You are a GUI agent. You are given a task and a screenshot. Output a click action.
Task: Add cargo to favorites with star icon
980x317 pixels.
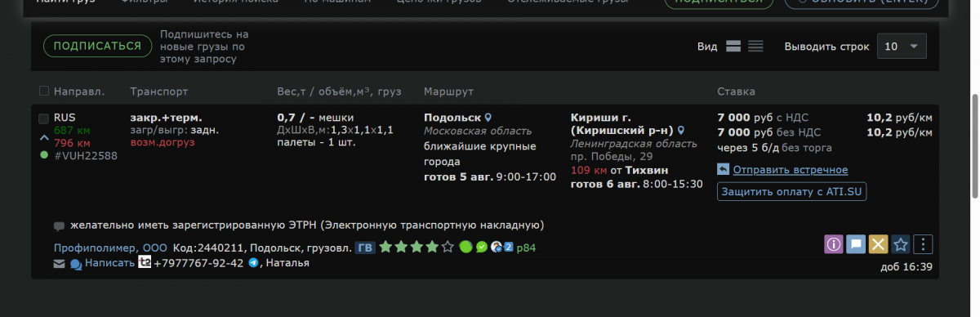900,243
